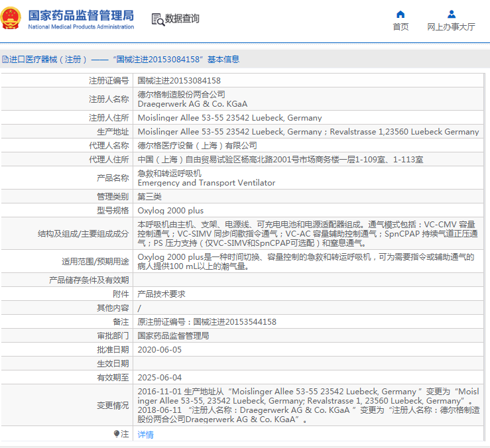This screenshot has height=448, width=490.
Task: Click the approval date 2020-06-05
Action: click(x=159, y=349)
